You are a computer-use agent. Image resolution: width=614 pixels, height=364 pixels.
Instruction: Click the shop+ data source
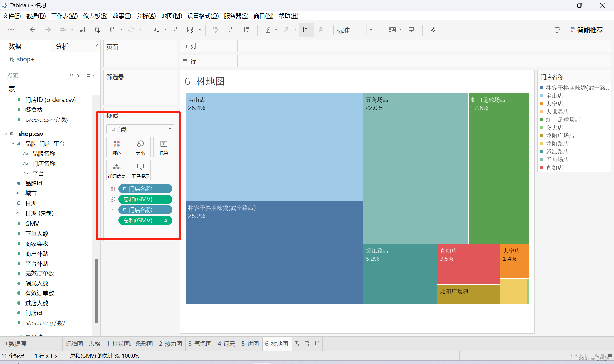[x=22, y=59]
